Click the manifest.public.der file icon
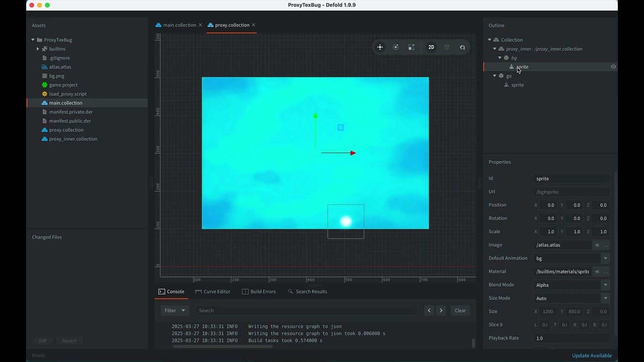This screenshot has height=362, width=644. [45, 121]
